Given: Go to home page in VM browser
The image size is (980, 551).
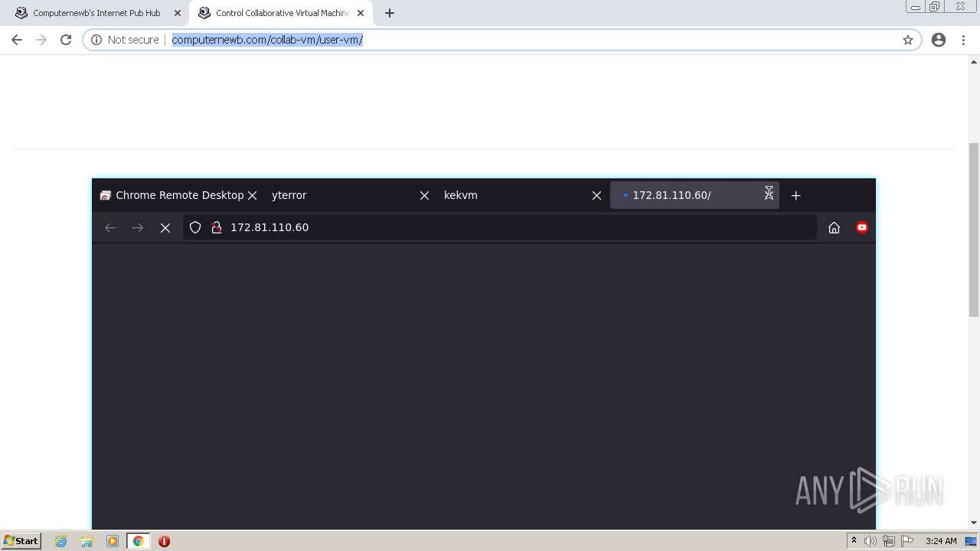Looking at the screenshot, I should pyautogui.click(x=835, y=227).
